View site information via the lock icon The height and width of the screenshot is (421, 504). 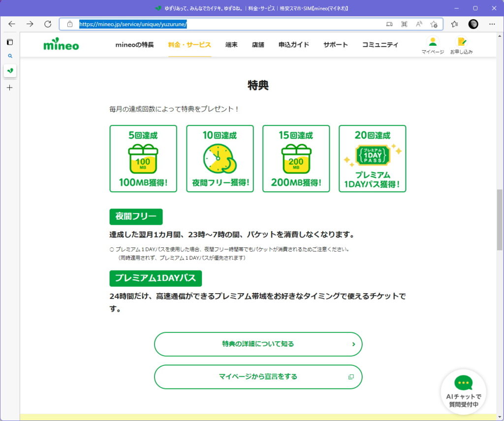[70, 24]
